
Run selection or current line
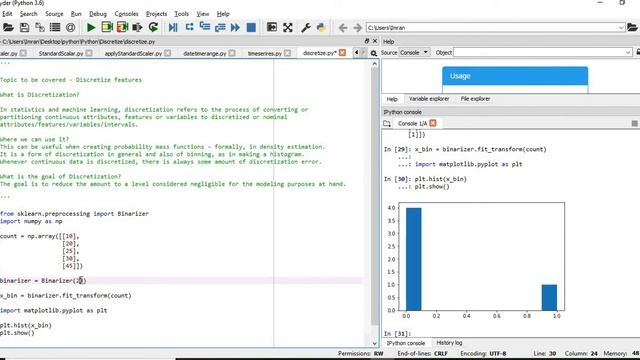click(x=137, y=28)
